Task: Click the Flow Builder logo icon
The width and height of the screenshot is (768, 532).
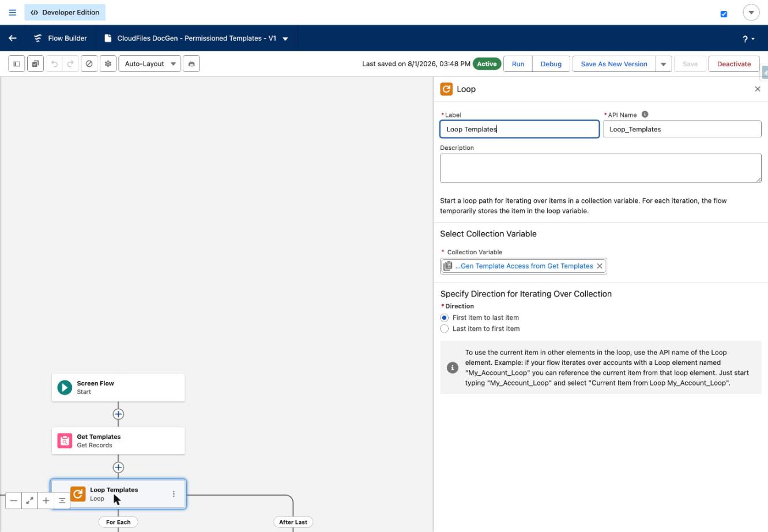Action: (x=38, y=38)
